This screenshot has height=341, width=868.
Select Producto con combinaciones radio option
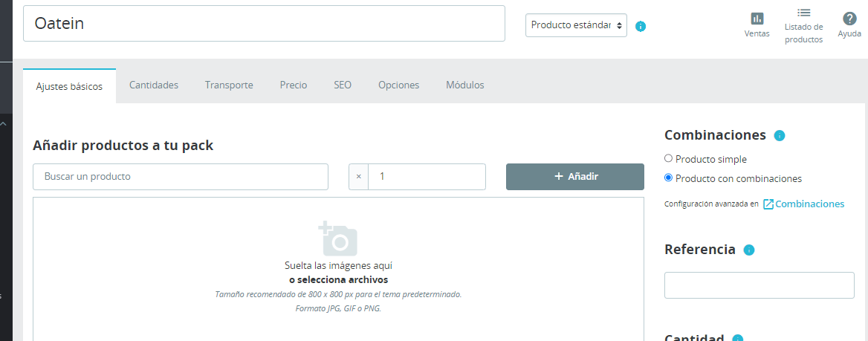pos(668,178)
